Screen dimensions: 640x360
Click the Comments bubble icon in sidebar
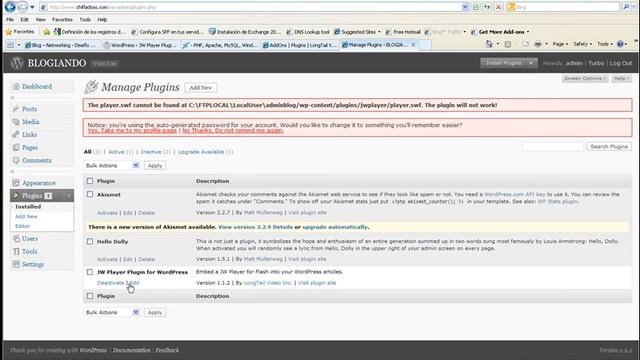[16, 160]
